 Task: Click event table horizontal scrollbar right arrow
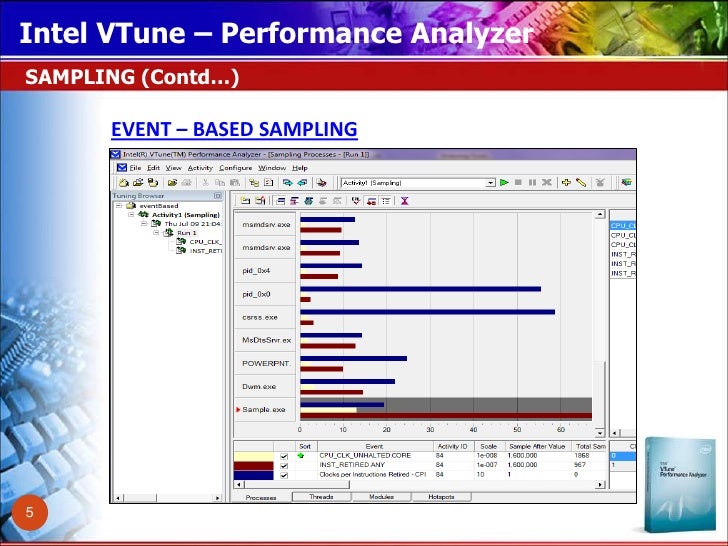[600, 485]
